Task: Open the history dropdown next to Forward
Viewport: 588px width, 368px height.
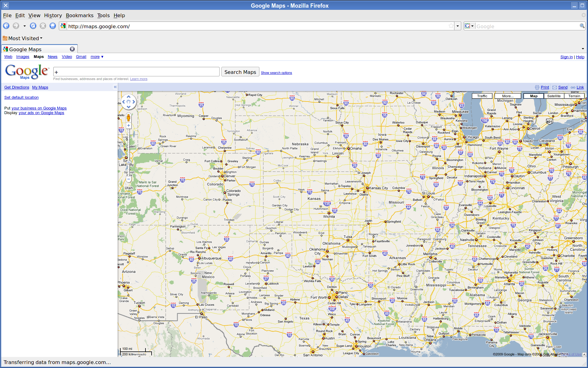Action: (x=24, y=26)
